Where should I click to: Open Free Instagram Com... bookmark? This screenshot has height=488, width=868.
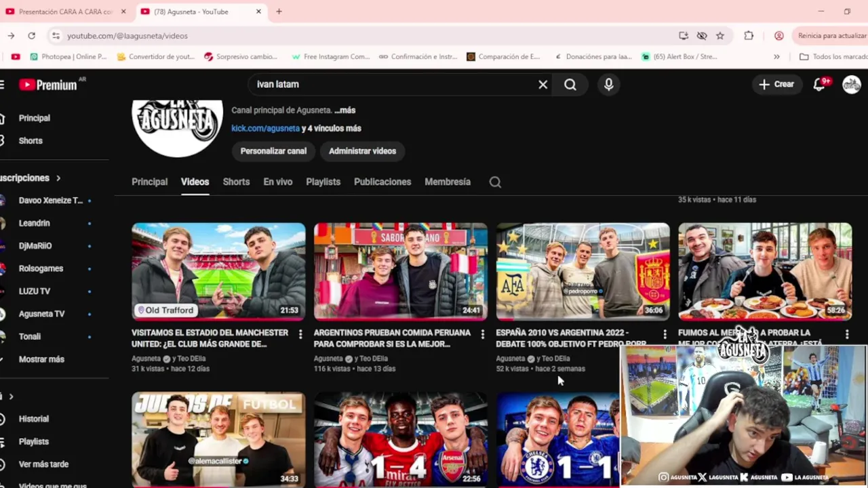(x=331, y=57)
